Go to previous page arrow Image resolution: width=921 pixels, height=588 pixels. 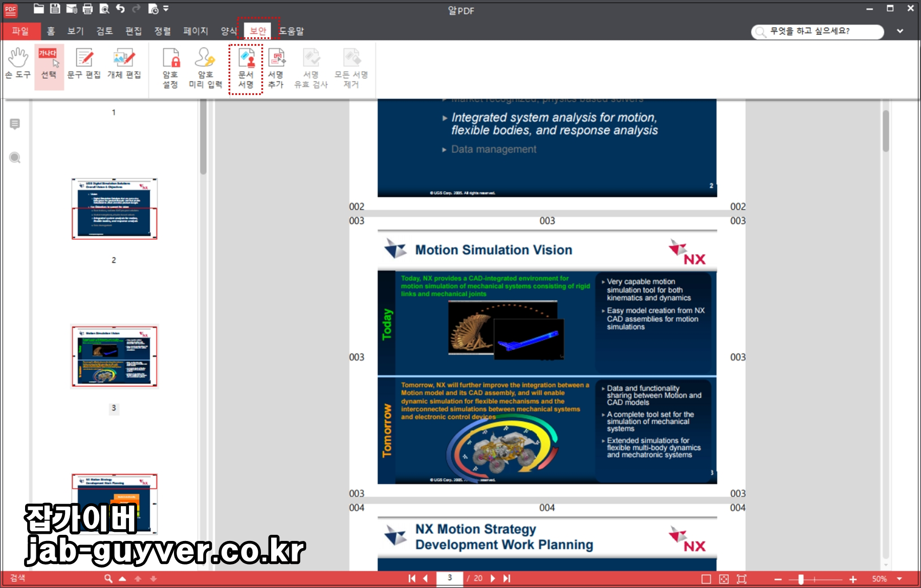click(426, 578)
